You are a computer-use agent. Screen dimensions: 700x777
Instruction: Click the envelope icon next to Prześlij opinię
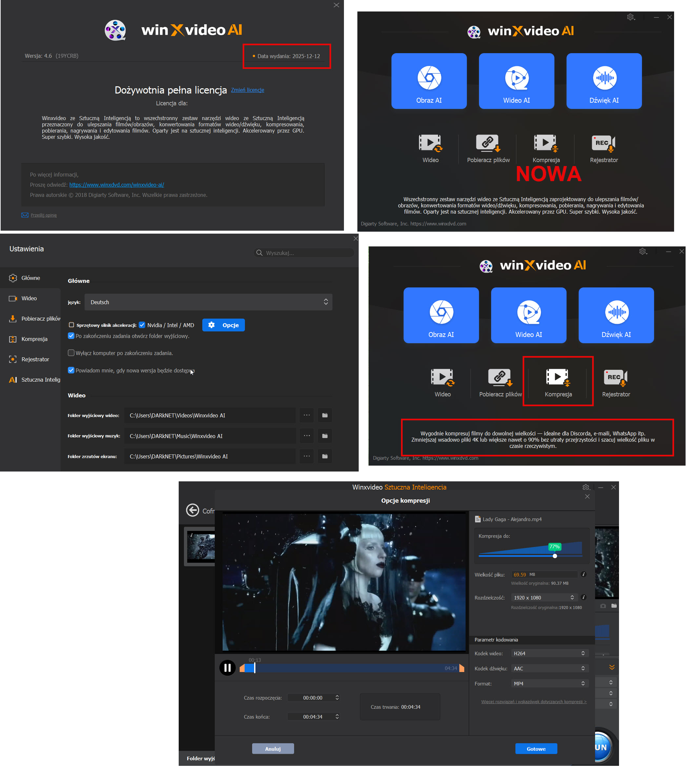25,215
